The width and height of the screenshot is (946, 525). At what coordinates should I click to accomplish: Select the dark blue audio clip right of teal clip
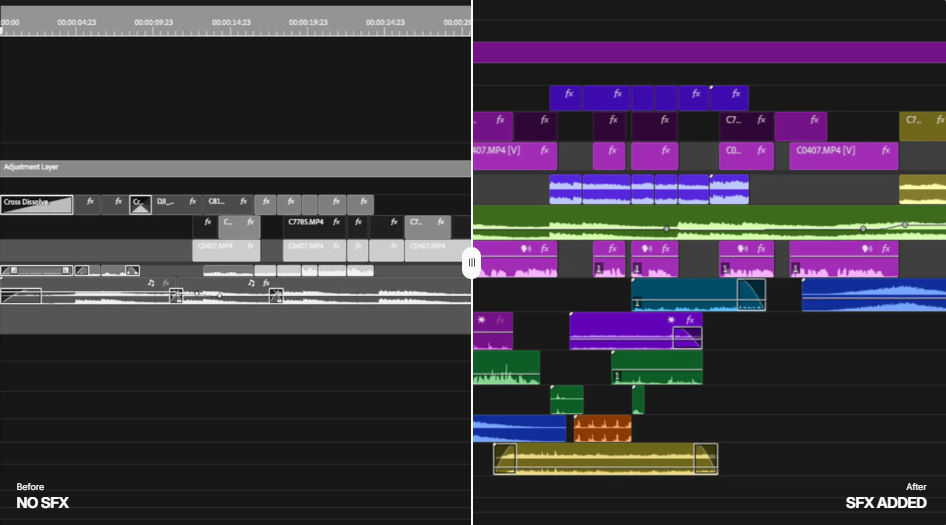873,294
